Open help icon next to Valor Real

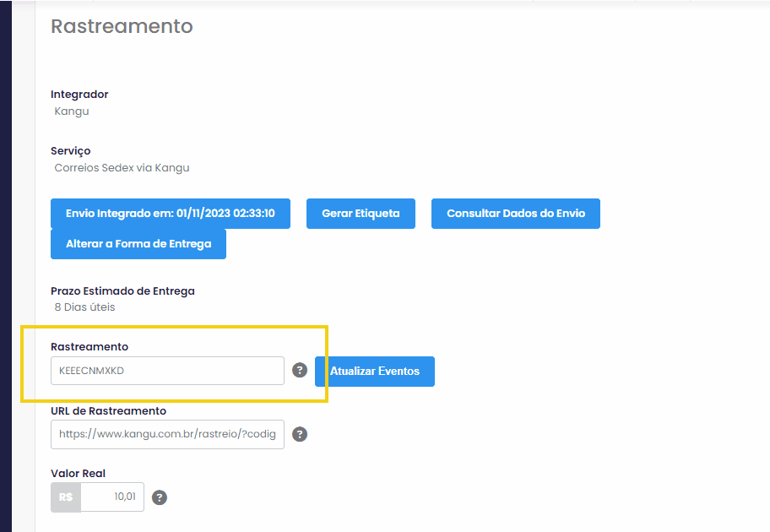pos(159,497)
